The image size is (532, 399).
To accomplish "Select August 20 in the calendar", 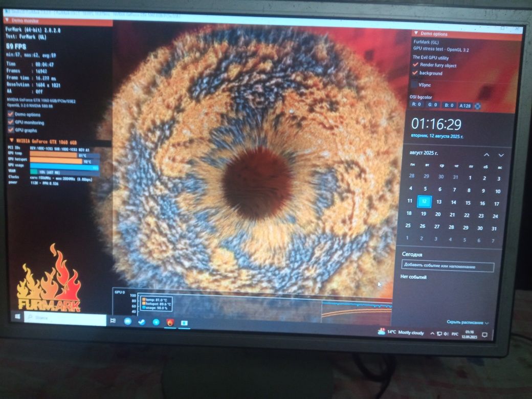I will pyautogui.click(x=438, y=214).
